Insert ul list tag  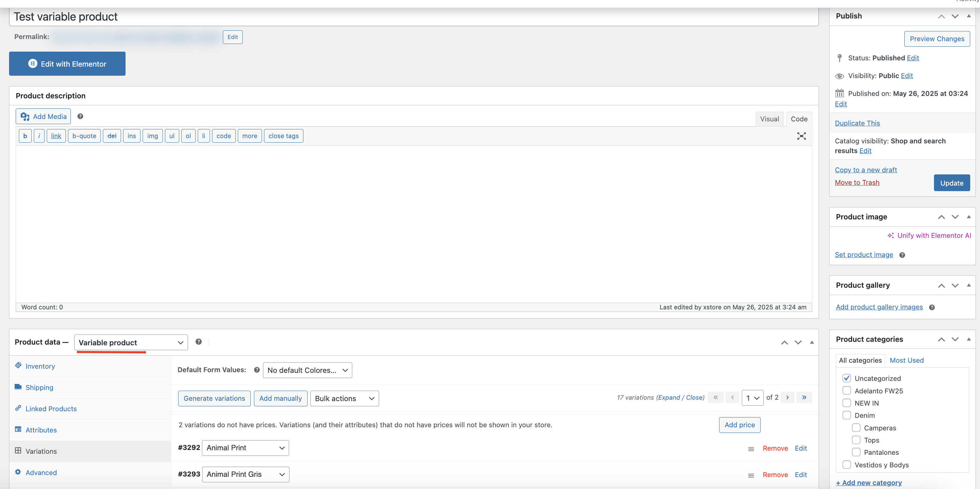pyautogui.click(x=172, y=136)
